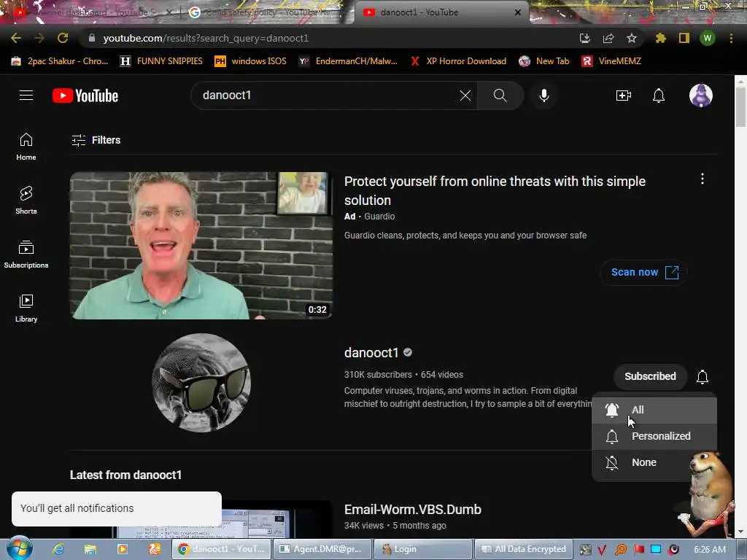Open the Chrome three-dot menu
The height and width of the screenshot is (560, 747).
pos(731,38)
